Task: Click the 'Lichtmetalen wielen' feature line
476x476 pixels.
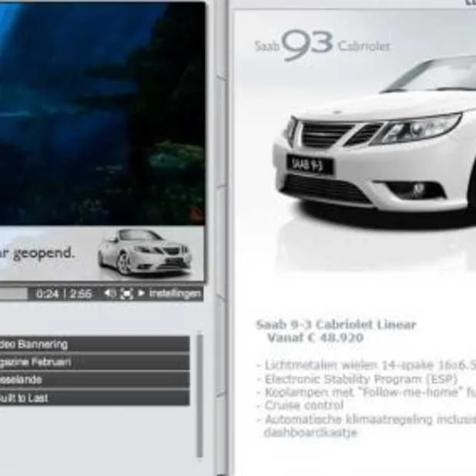Action: click(x=367, y=365)
